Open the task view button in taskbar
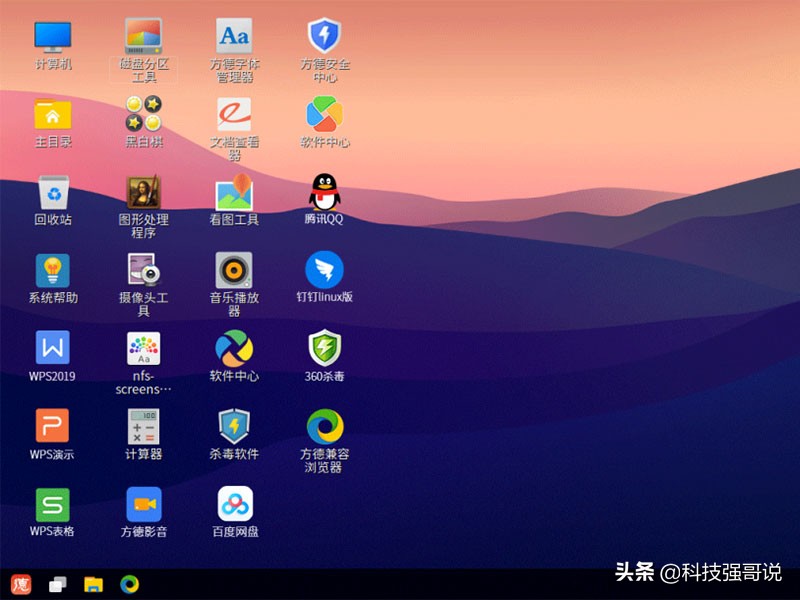 pyautogui.click(x=58, y=585)
